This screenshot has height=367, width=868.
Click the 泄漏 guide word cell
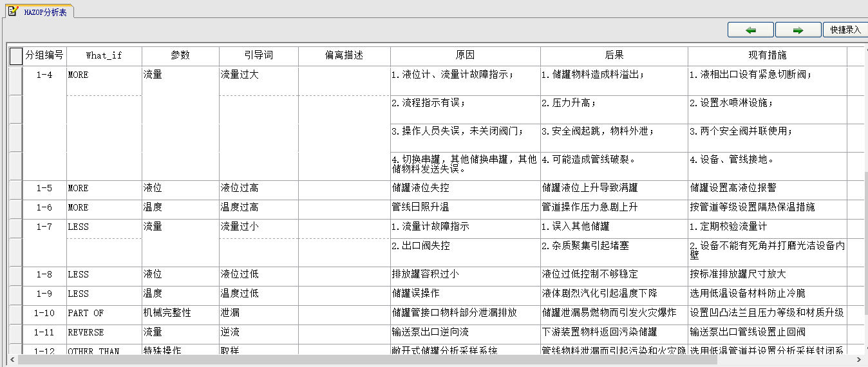pyautogui.click(x=259, y=314)
